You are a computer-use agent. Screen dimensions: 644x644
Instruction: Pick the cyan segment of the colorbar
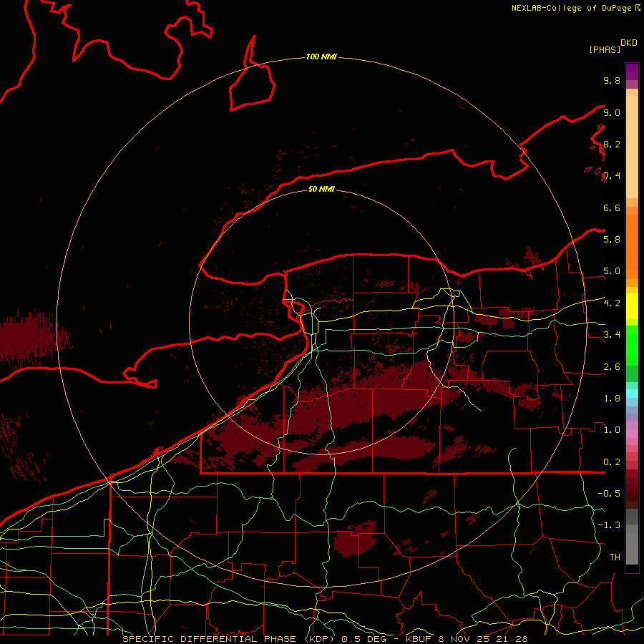632,394
